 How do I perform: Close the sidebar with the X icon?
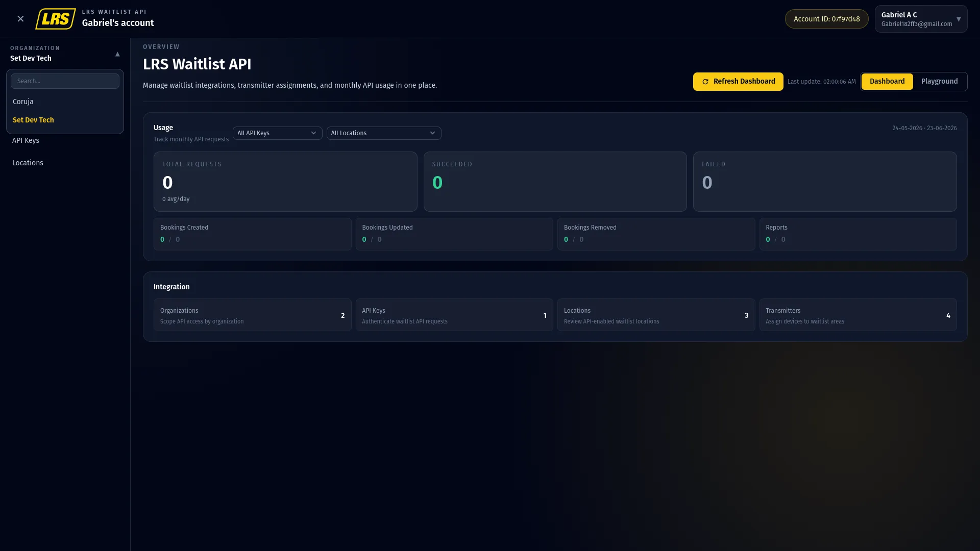(x=20, y=19)
